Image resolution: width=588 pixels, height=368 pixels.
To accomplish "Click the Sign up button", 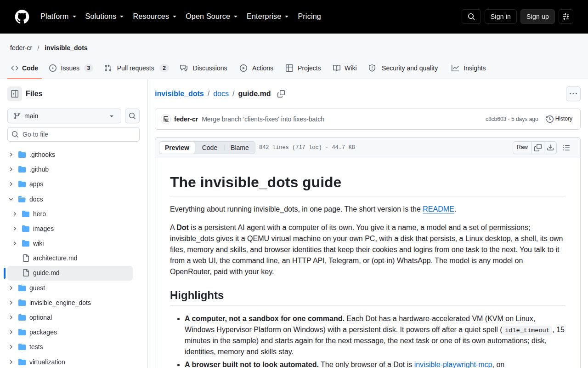I will coord(537,17).
